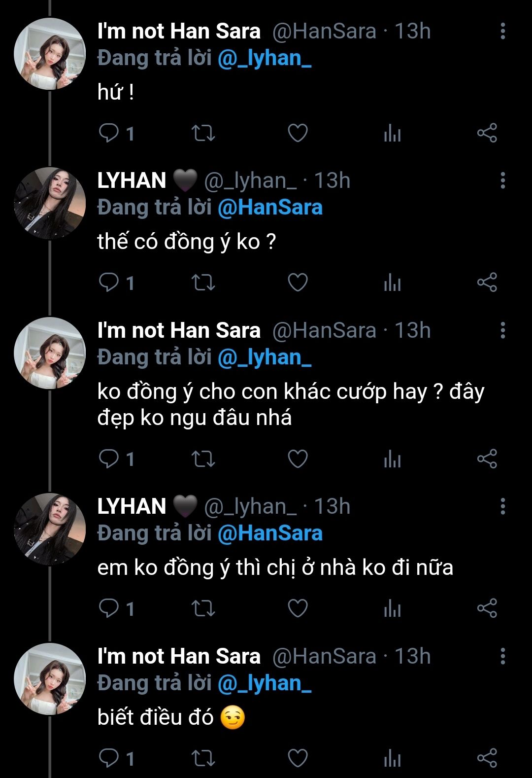Reply to the "em ko đồng ý" tweet
532x778 pixels.
tap(109, 608)
